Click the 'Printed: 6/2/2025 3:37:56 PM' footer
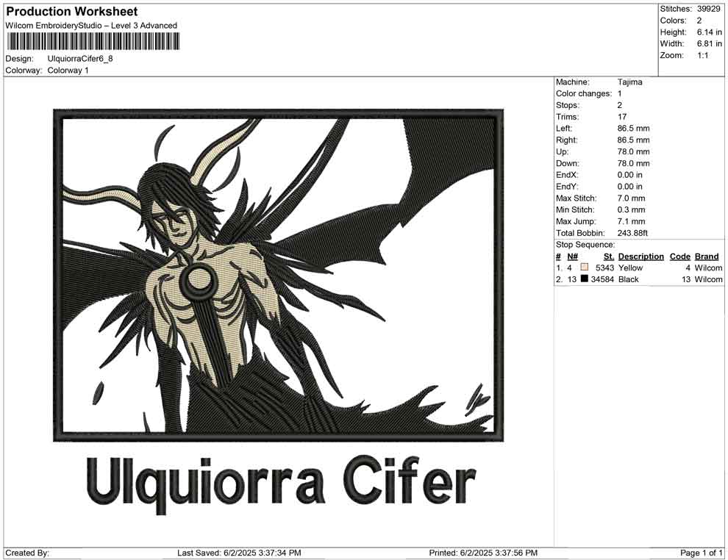Image resolution: width=728 pixels, height=560 pixels. tap(483, 553)
